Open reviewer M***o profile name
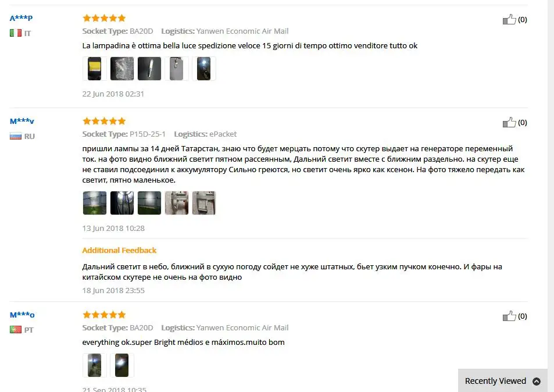 point(22,315)
